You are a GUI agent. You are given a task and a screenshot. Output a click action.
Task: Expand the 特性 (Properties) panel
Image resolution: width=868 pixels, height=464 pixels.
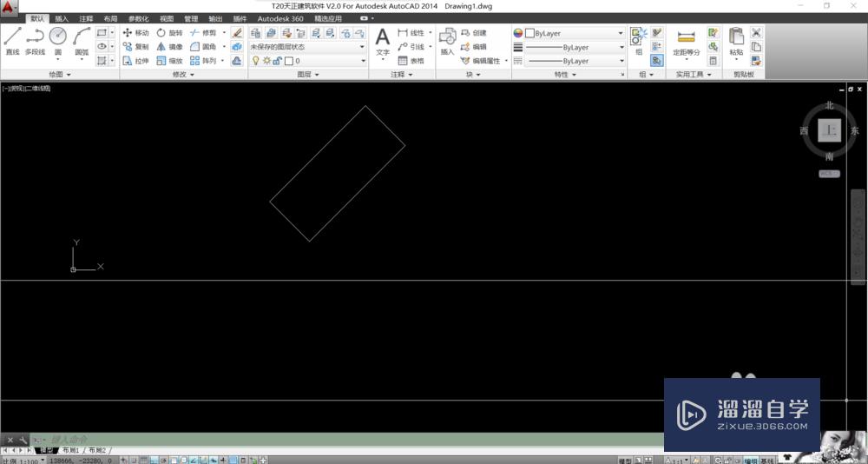(x=565, y=74)
